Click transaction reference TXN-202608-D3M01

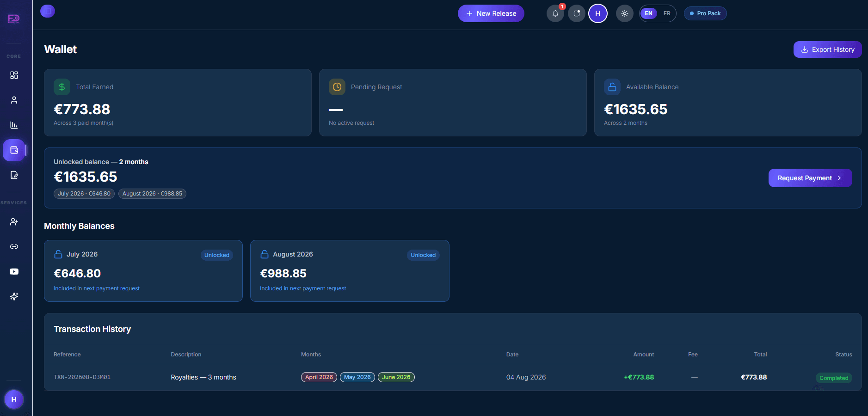click(x=82, y=377)
